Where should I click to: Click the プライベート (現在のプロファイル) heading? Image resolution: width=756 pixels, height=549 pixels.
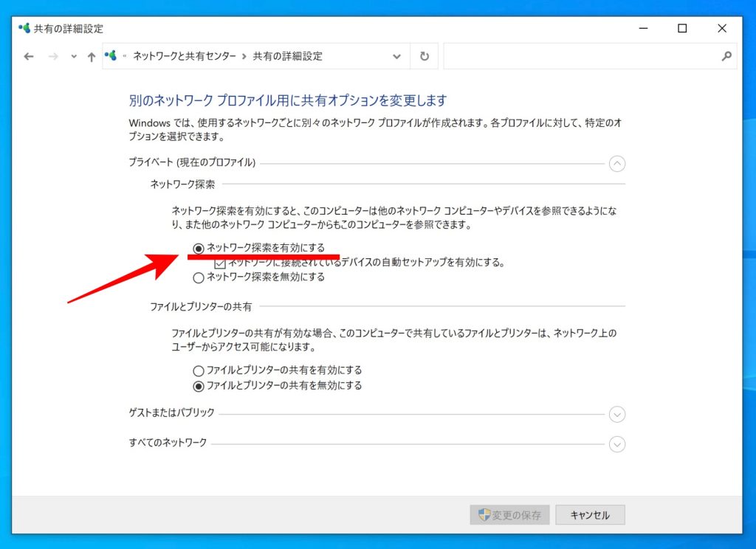[x=192, y=162]
